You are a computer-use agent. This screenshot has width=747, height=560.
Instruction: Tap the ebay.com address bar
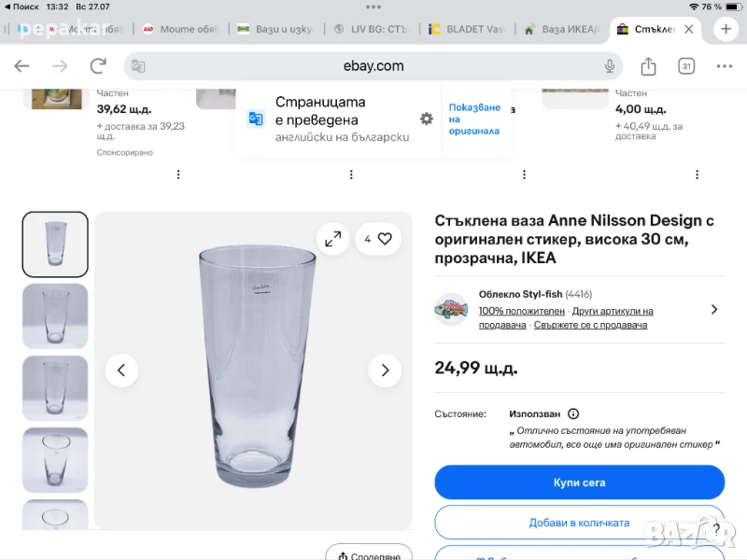pyautogui.click(x=373, y=66)
